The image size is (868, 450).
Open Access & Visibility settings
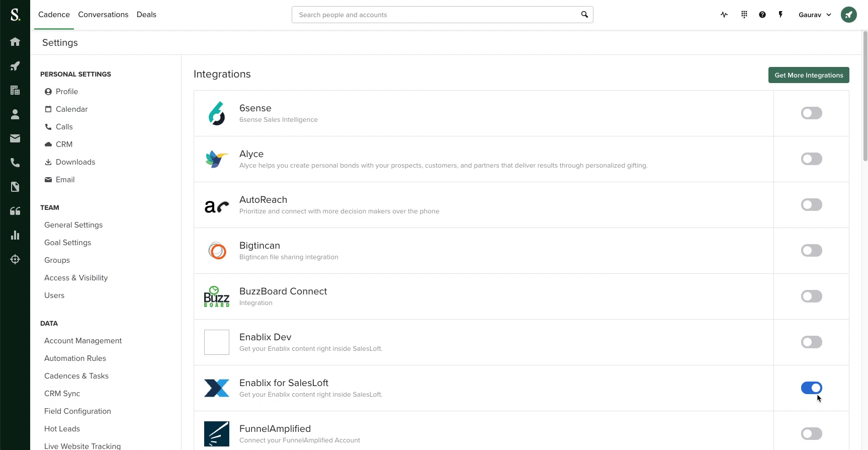click(x=76, y=278)
